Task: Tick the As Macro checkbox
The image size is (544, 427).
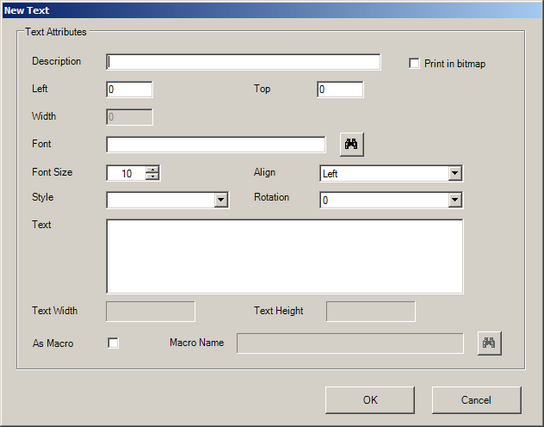Action: pos(113,343)
